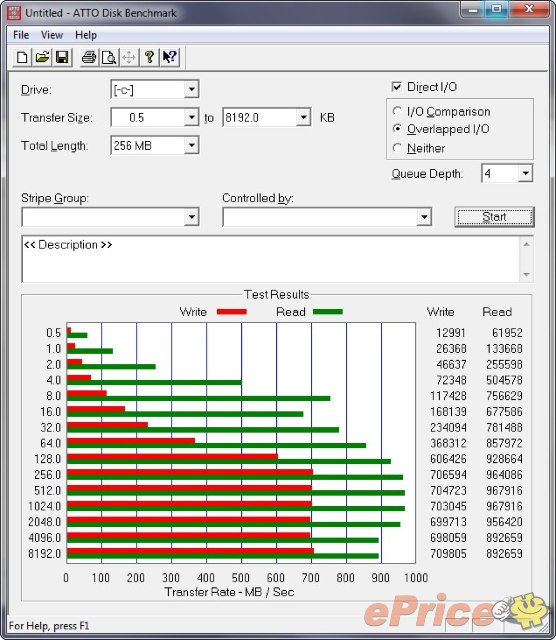Click the move crosshair toolbar icon

(129, 57)
